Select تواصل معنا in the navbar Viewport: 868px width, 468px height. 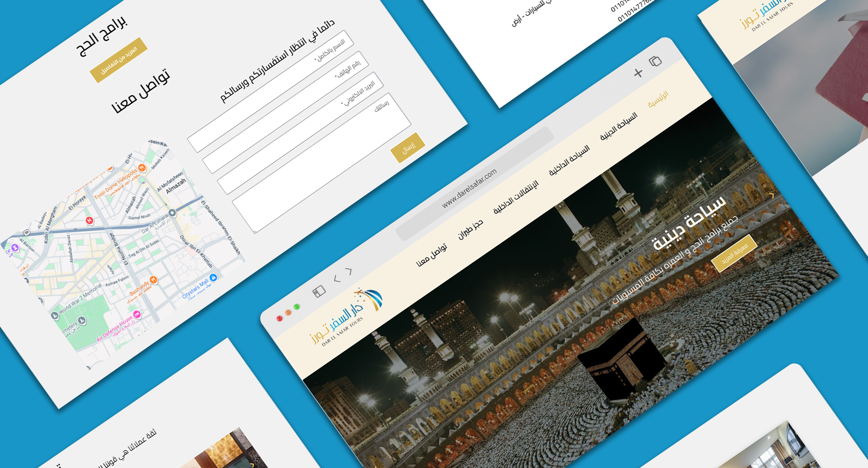coord(432,255)
